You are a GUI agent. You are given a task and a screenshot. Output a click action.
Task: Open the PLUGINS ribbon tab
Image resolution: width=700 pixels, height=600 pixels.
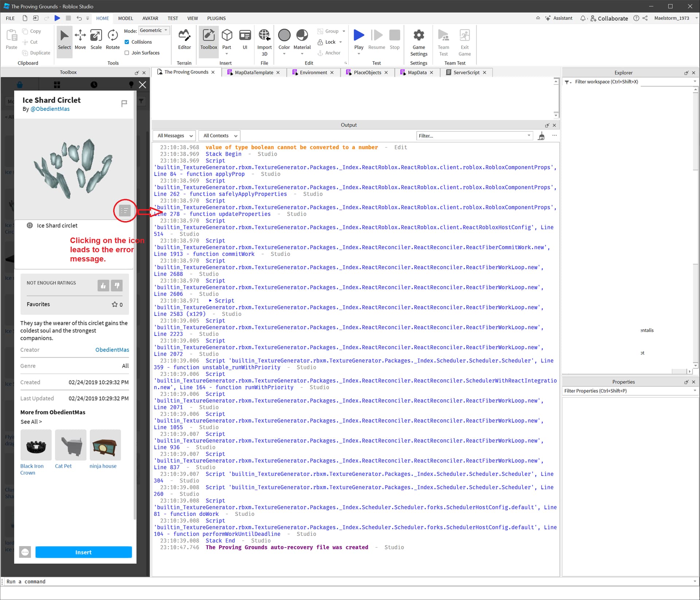pyautogui.click(x=216, y=18)
